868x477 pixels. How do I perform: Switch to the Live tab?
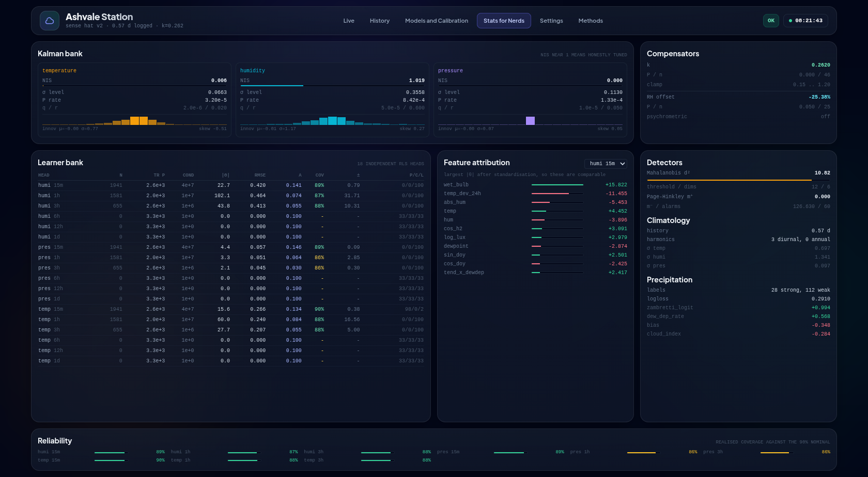349,21
